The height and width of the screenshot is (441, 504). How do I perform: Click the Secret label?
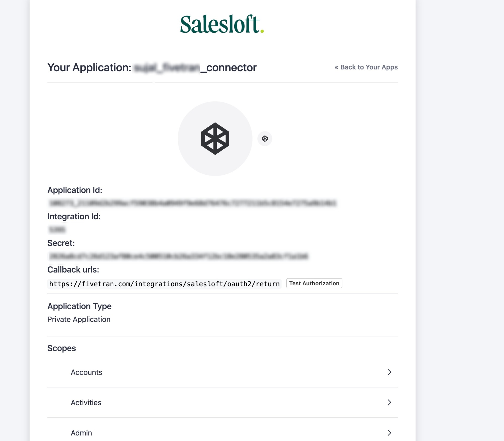point(61,243)
